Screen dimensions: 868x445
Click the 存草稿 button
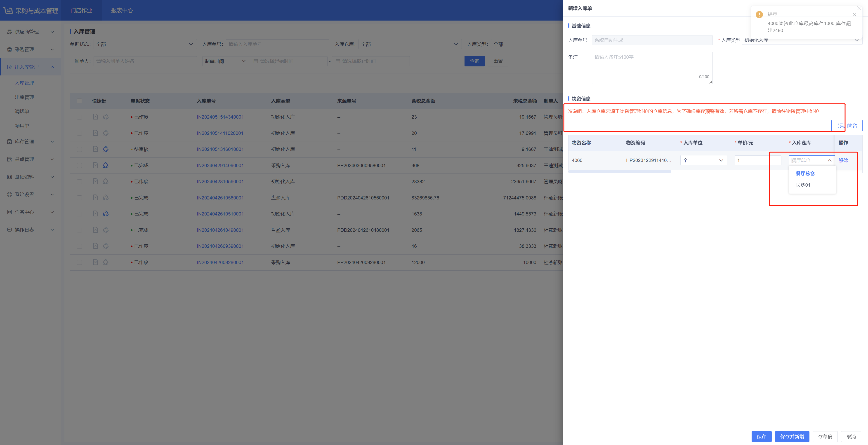[825, 436]
